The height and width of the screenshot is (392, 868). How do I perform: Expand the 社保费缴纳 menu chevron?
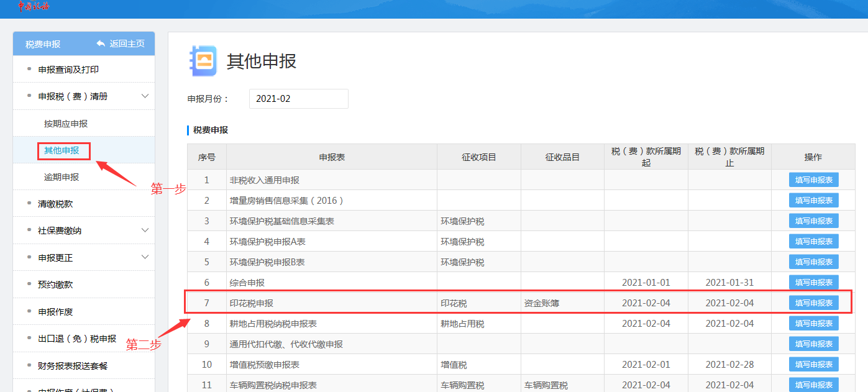click(x=145, y=230)
